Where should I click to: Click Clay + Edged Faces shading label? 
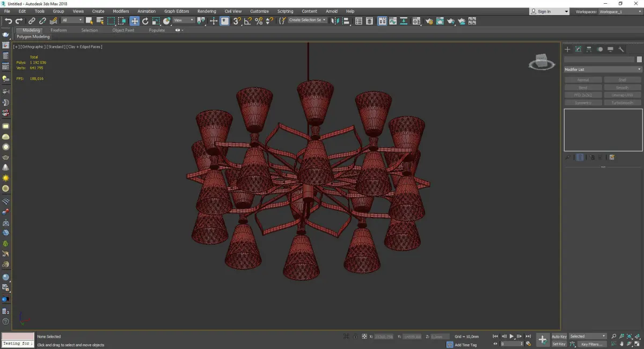point(84,47)
